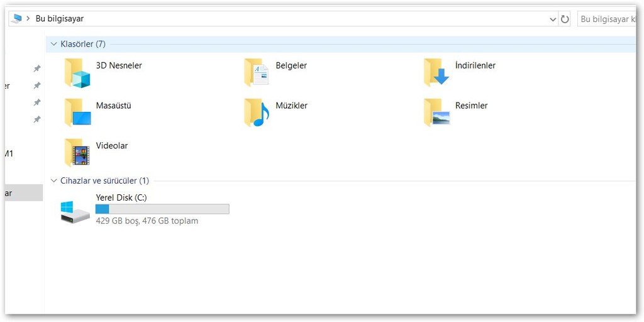Click the Yerel Disk (C:) label
This screenshot has width=644, height=322.
coord(121,197)
